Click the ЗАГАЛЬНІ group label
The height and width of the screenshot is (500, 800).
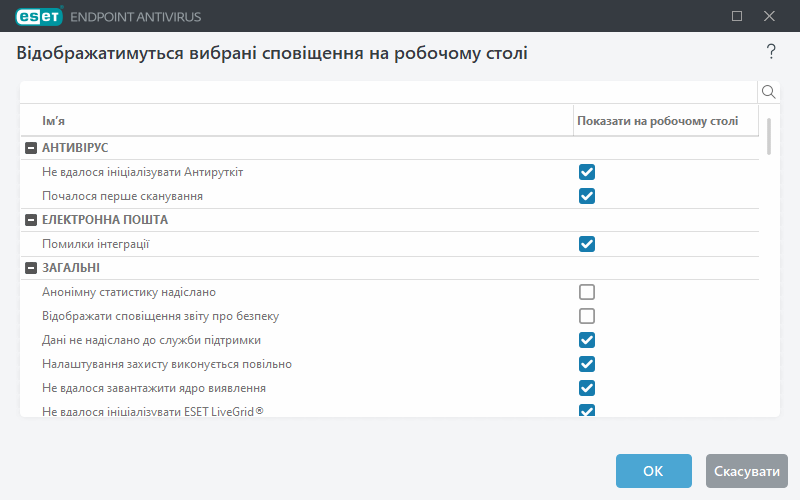71,268
